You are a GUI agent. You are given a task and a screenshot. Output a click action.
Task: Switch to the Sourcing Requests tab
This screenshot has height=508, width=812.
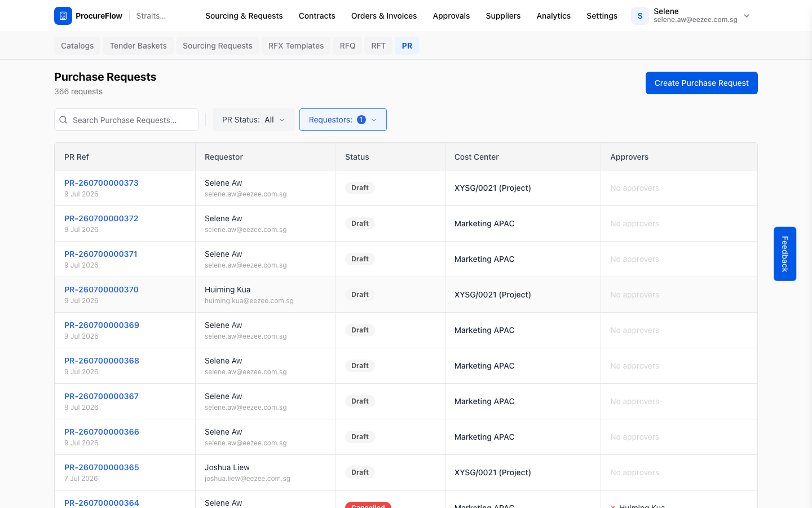[x=218, y=46]
